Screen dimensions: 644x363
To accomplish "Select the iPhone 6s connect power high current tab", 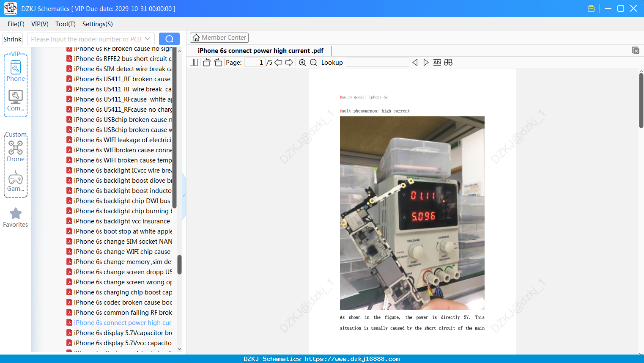I will [260, 51].
